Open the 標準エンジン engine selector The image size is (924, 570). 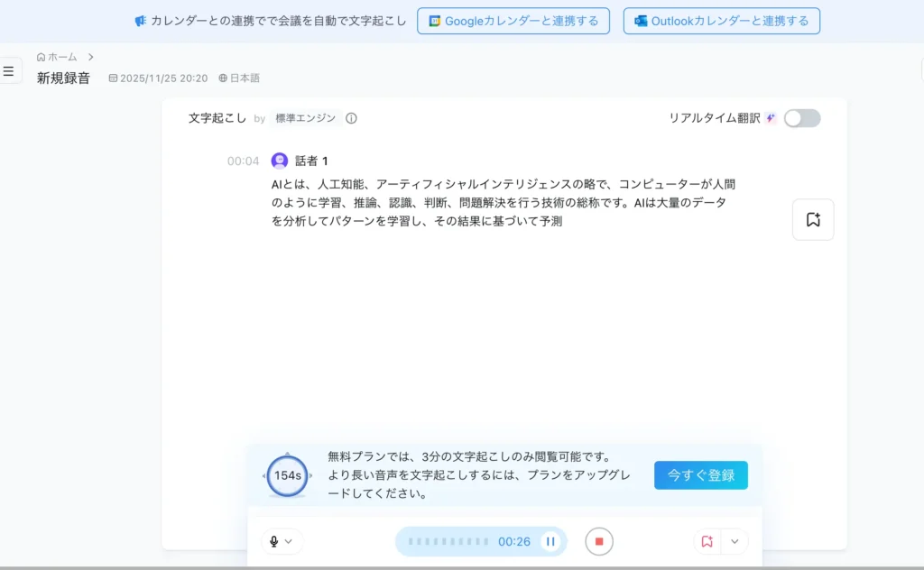(307, 118)
